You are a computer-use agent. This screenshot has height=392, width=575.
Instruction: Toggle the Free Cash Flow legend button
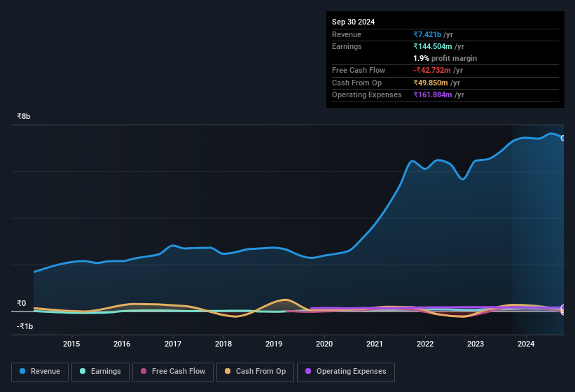point(173,372)
